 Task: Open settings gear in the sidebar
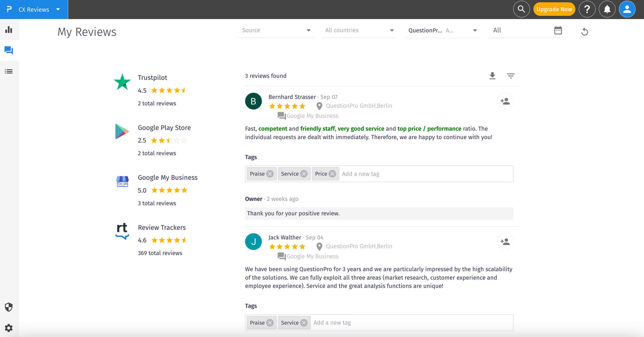pos(9,328)
